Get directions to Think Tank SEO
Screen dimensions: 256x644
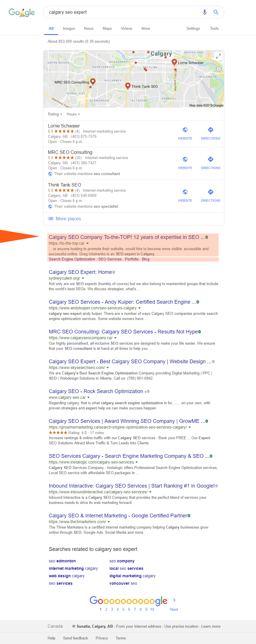[210, 192]
